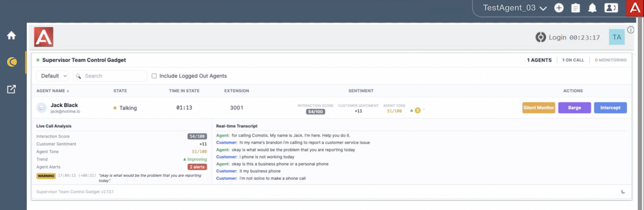Click the Time in State column header
Screen dimensions: 644x210
(184, 91)
